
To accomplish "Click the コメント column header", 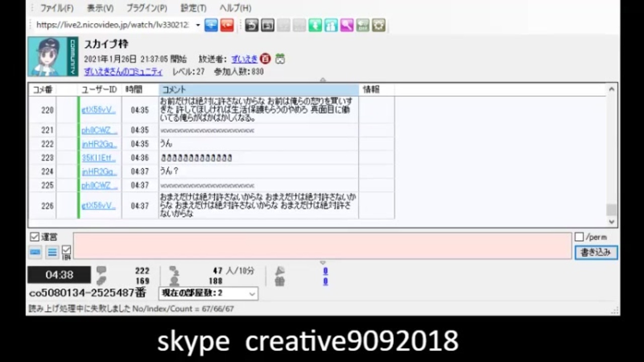I will click(x=259, y=89).
